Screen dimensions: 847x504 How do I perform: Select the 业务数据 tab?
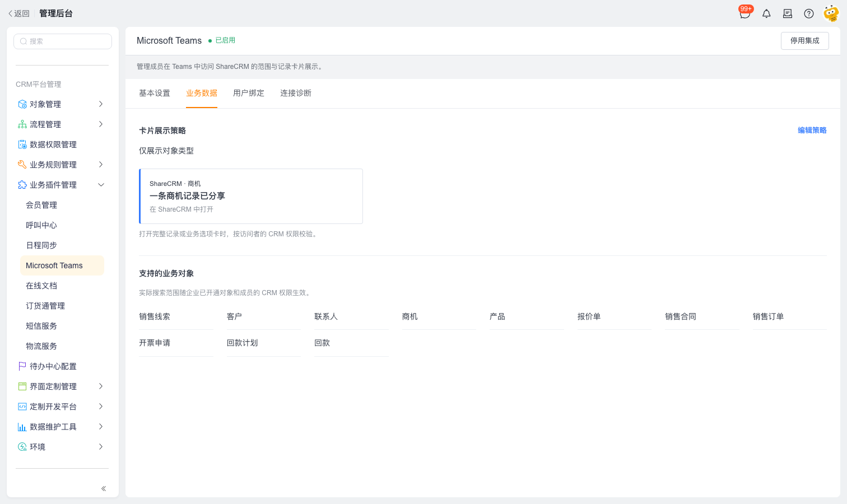point(202,93)
